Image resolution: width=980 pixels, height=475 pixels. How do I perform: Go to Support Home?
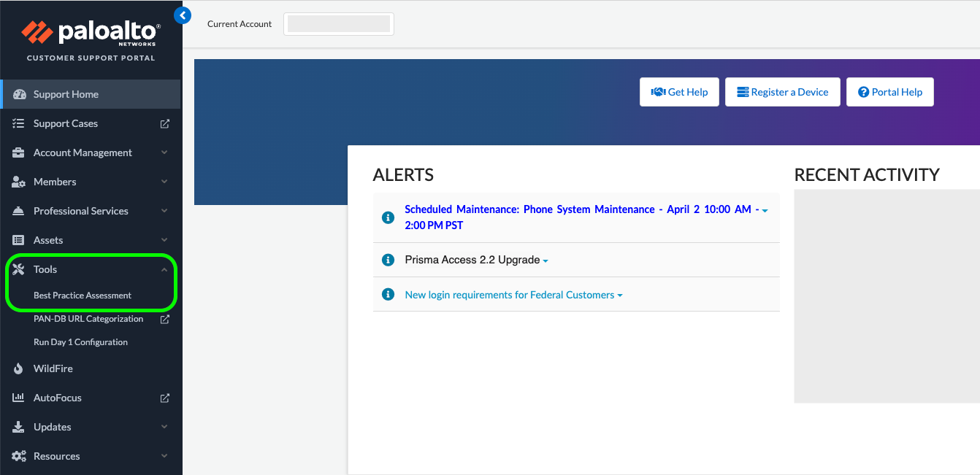click(91, 94)
